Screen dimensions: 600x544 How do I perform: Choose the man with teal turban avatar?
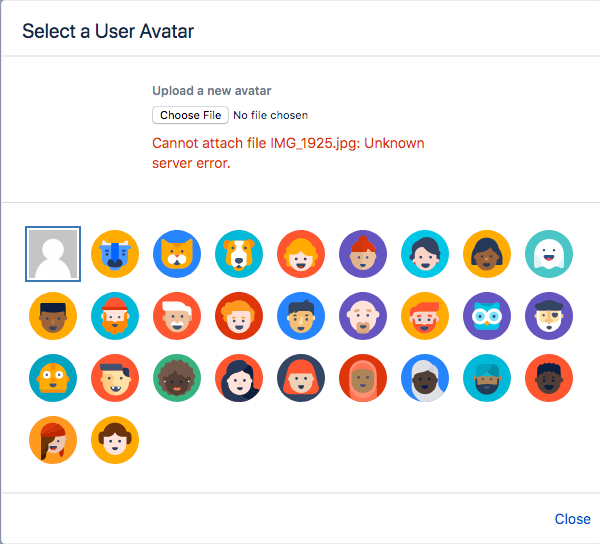[487, 378]
